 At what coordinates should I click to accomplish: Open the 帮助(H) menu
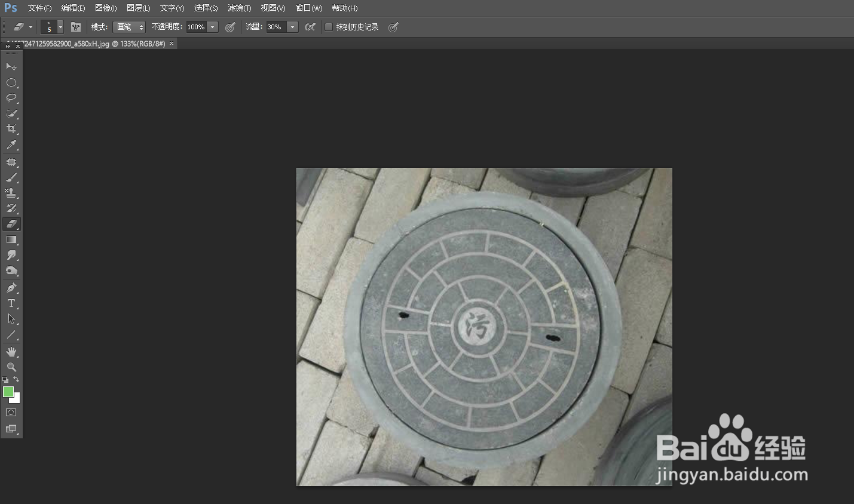(x=344, y=8)
